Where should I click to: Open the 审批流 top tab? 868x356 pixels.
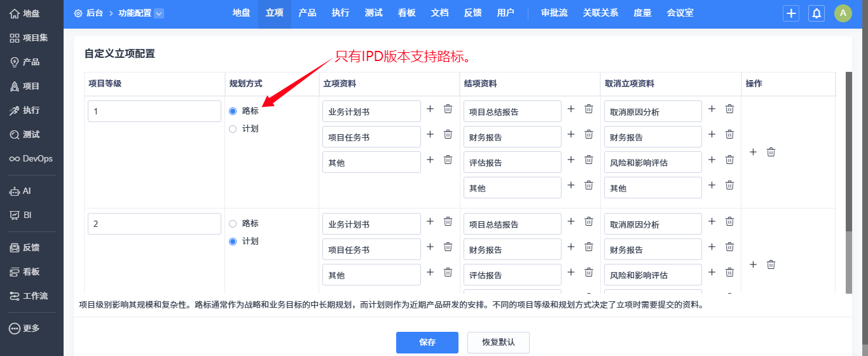point(555,13)
